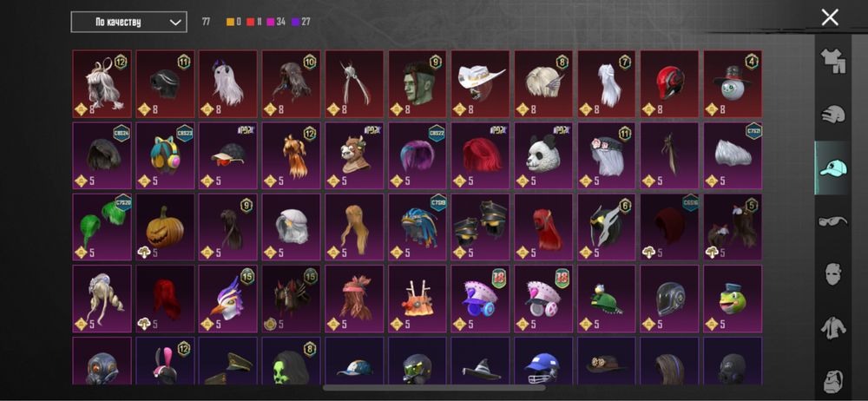Open the backpack category icon
This screenshot has width=868, height=401.
pos(832,379)
